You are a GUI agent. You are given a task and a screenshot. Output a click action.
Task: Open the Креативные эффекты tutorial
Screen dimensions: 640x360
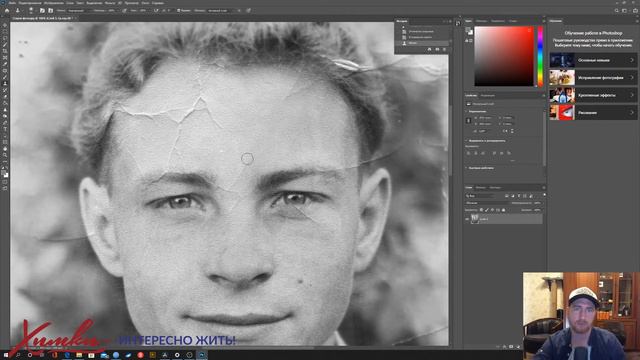[593, 95]
